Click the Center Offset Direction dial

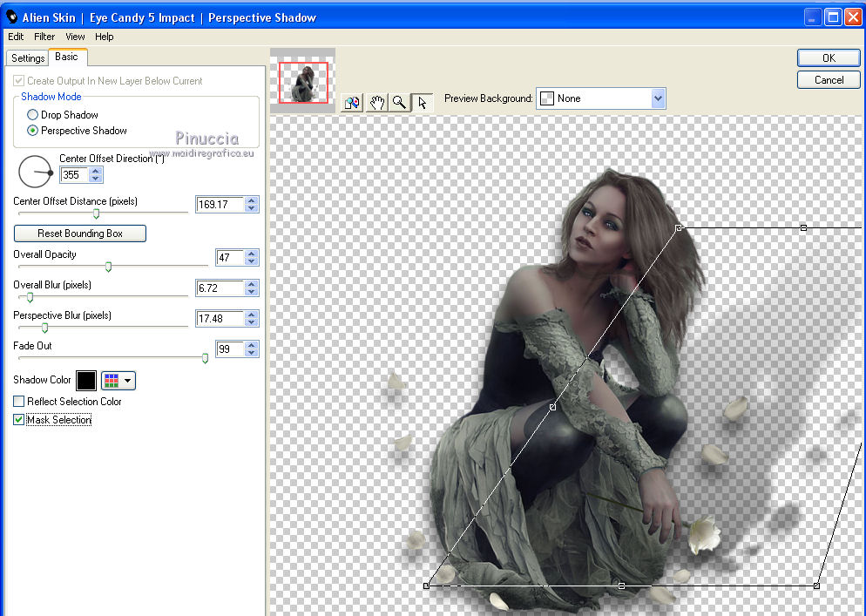(x=35, y=173)
